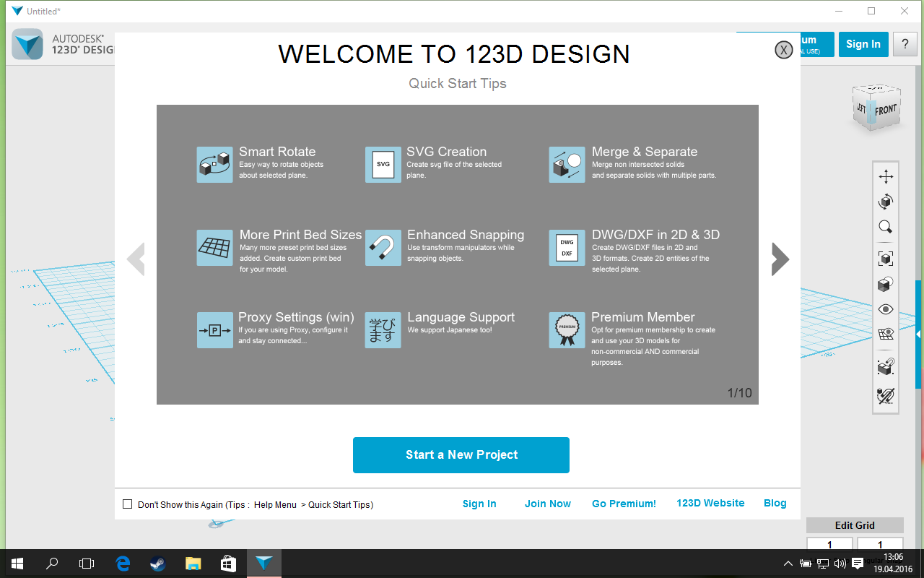Click the Proxy Settings tip icon
Screen dimensions: 924x578
pos(214,330)
